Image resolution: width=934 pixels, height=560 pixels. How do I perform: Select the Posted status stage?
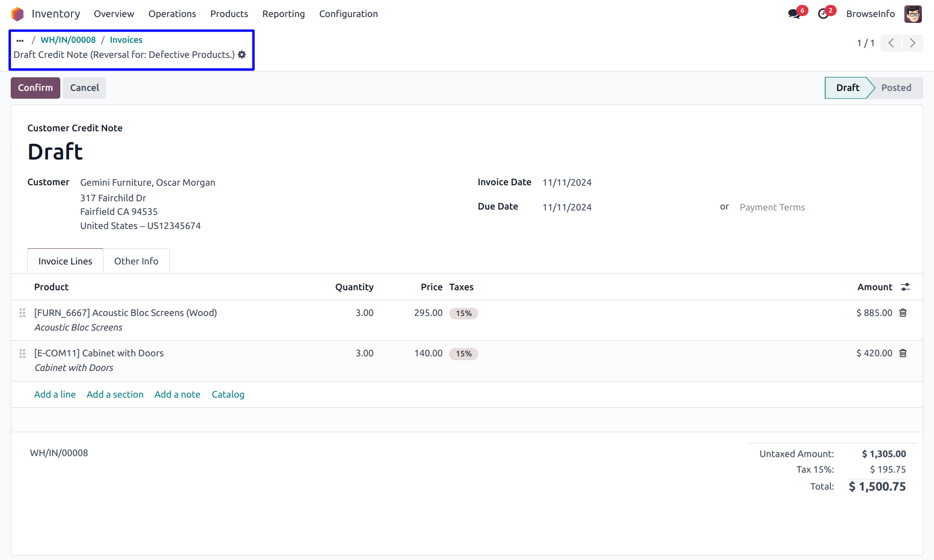[x=896, y=87]
